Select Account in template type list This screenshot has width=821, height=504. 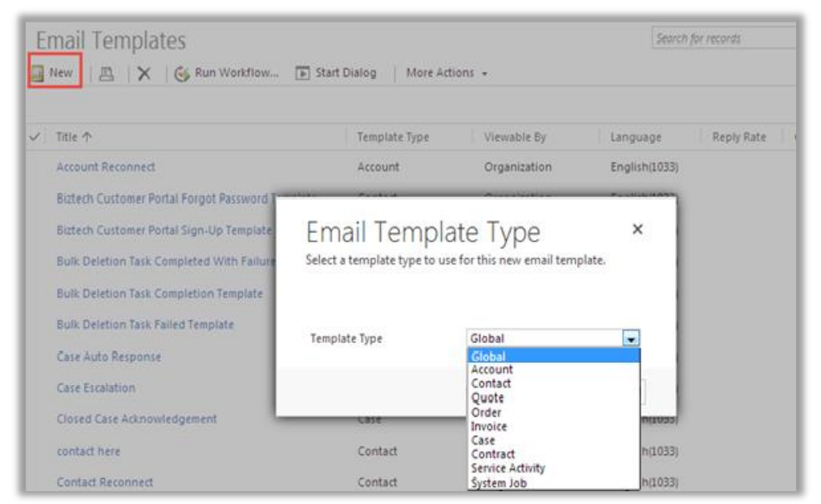553,369
